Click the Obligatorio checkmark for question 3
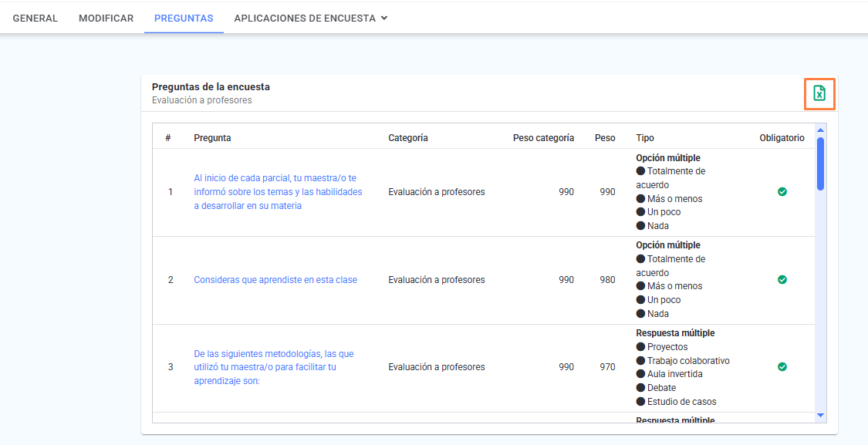This screenshot has height=445, width=868. point(782,367)
